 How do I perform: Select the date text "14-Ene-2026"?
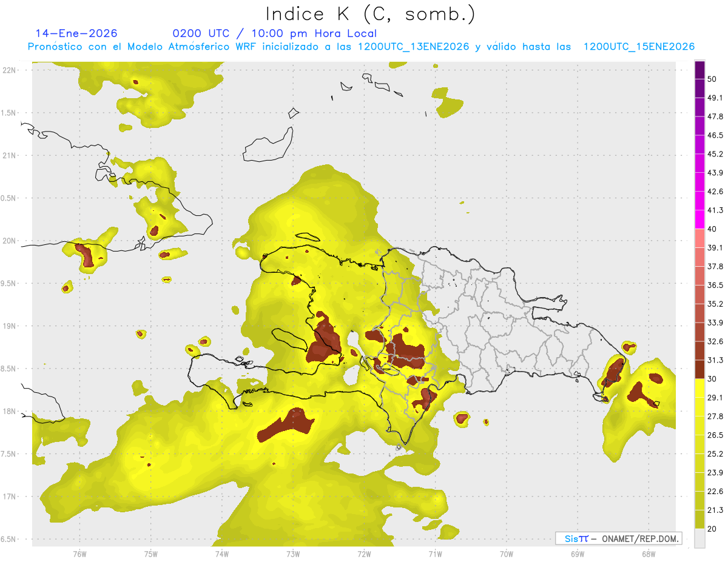coord(76,33)
